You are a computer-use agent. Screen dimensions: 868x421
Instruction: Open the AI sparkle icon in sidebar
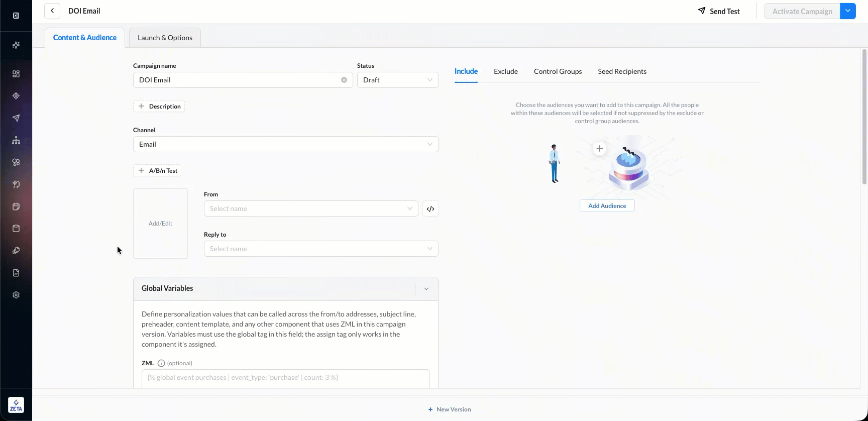pyautogui.click(x=16, y=45)
